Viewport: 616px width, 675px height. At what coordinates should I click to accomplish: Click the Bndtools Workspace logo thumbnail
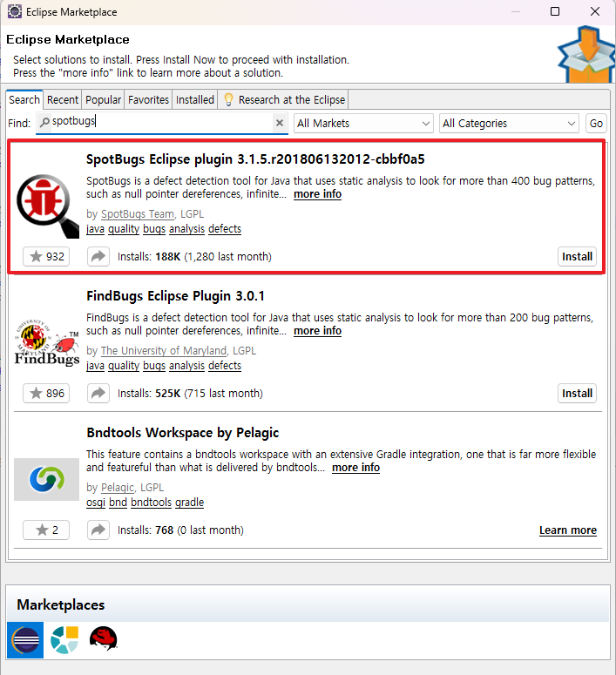[x=46, y=479]
